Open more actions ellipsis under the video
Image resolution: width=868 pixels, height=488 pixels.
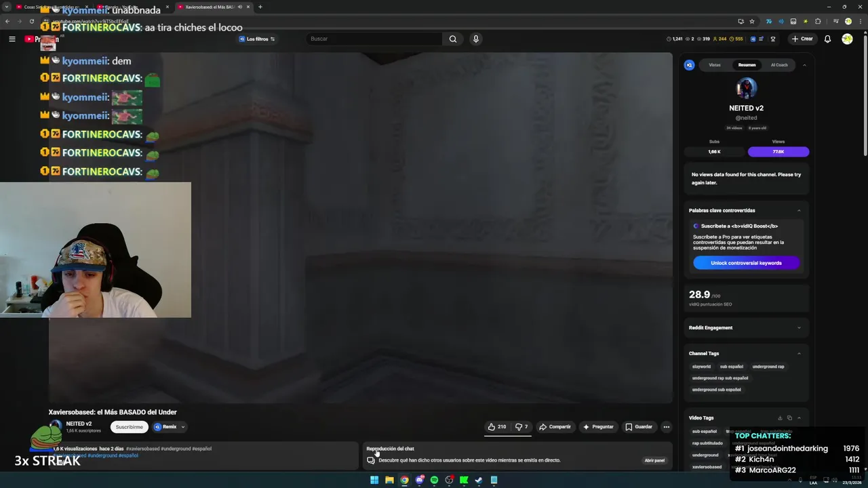coord(666,427)
